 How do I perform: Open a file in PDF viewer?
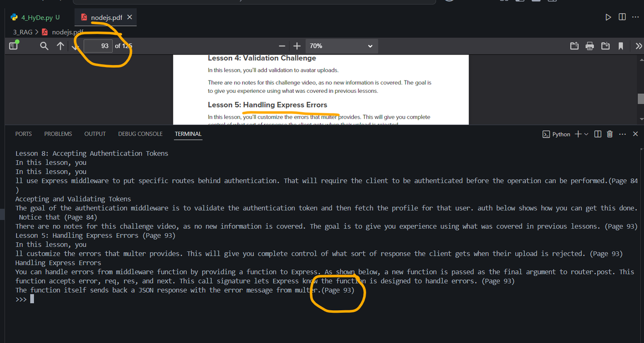tap(575, 46)
